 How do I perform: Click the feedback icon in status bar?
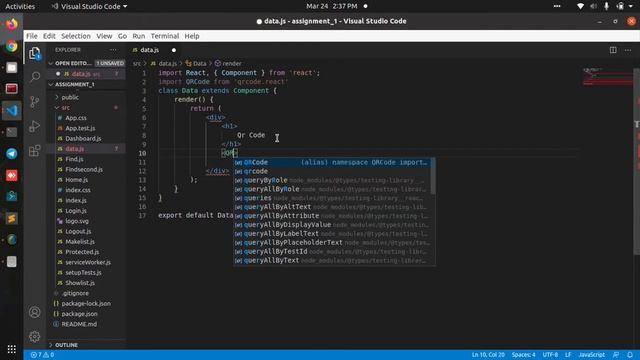tap(616, 355)
